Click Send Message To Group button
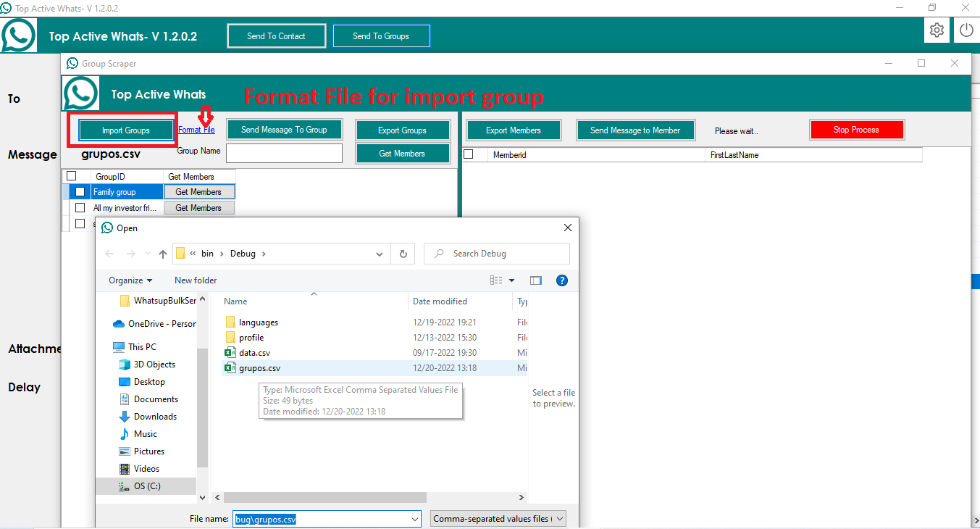This screenshot has height=529, width=980. (x=284, y=130)
